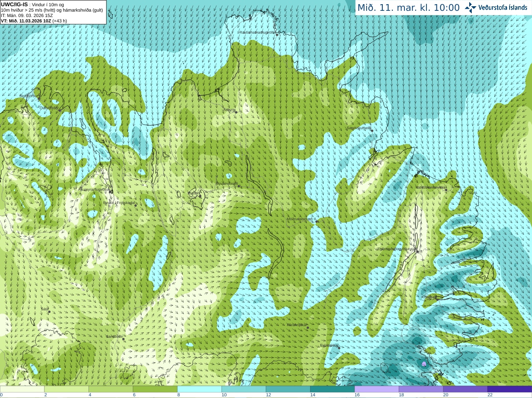This screenshot has width=532, height=398.
Task: Click the '10m hviður > 25 m/s' legend description line
Action: [x=52, y=10]
